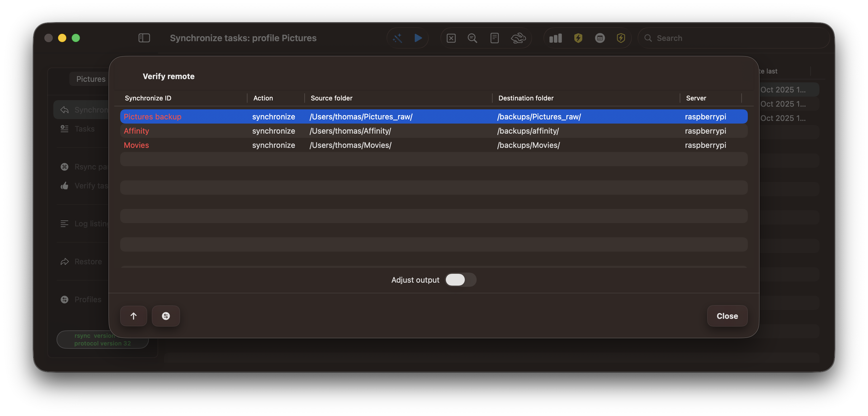Image resolution: width=868 pixels, height=416 pixels.
Task: Click the magic wand estimate icon
Action: click(398, 38)
